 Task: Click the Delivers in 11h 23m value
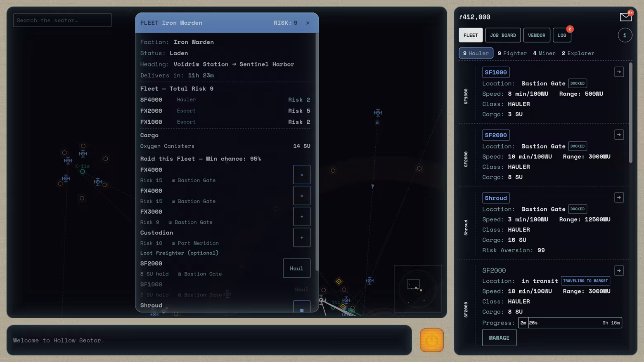point(201,75)
